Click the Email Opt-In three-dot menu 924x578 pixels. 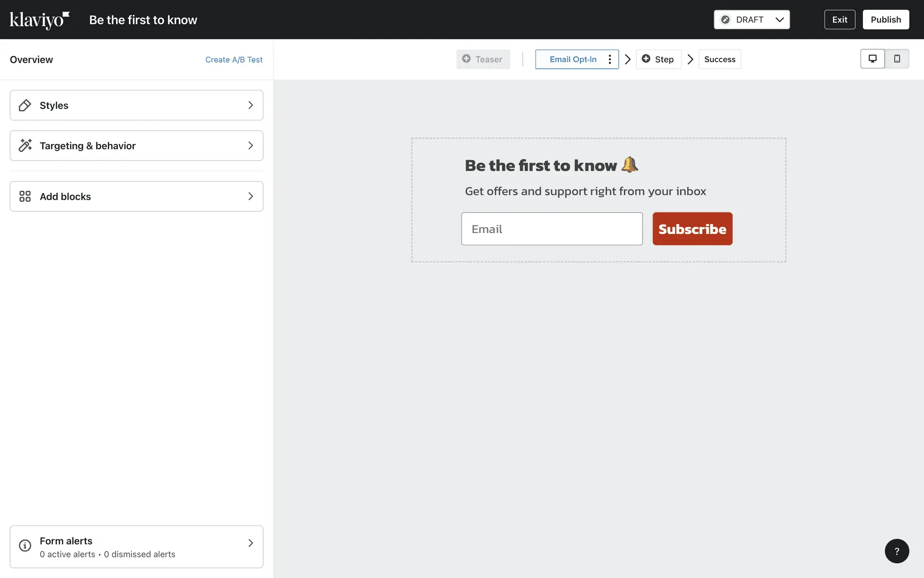click(x=610, y=59)
